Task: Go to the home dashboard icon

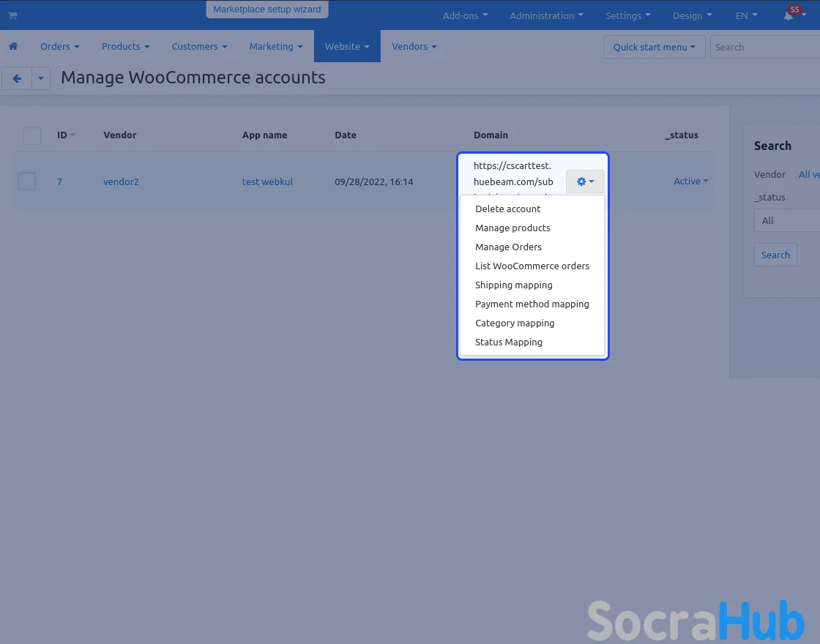Action: click(13, 46)
